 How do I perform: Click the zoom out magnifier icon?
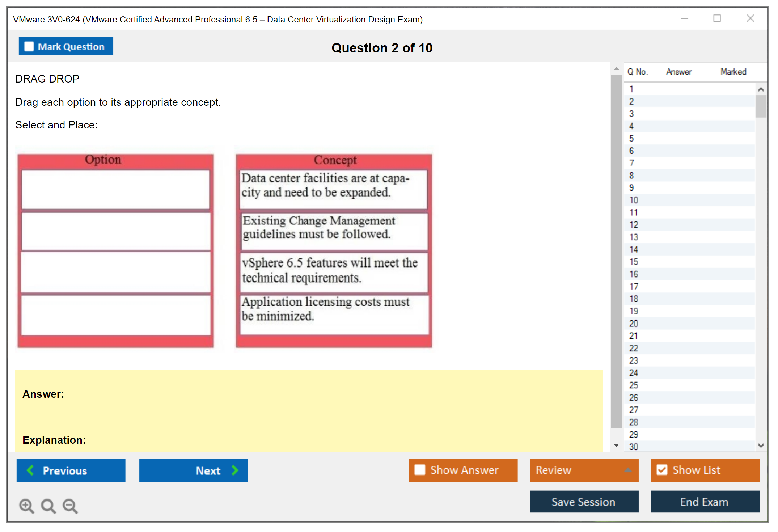click(x=70, y=506)
